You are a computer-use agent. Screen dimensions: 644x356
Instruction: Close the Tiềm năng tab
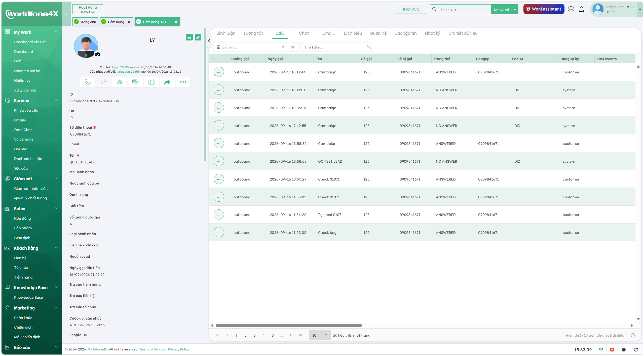[x=129, y=22]
